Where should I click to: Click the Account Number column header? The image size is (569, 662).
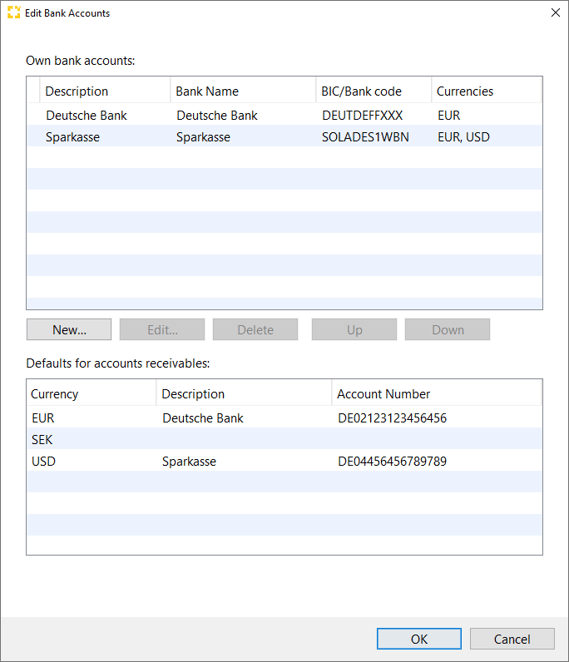437,393
